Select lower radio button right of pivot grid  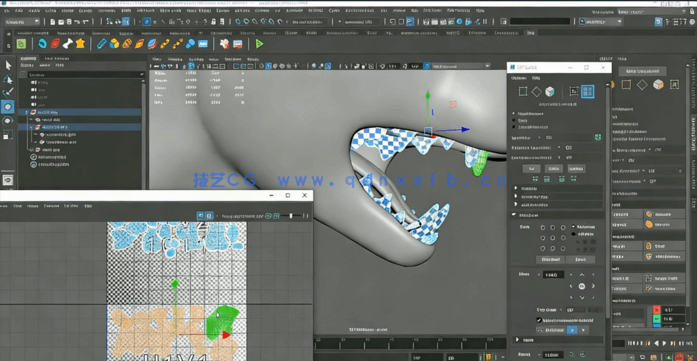click(573, 234)
